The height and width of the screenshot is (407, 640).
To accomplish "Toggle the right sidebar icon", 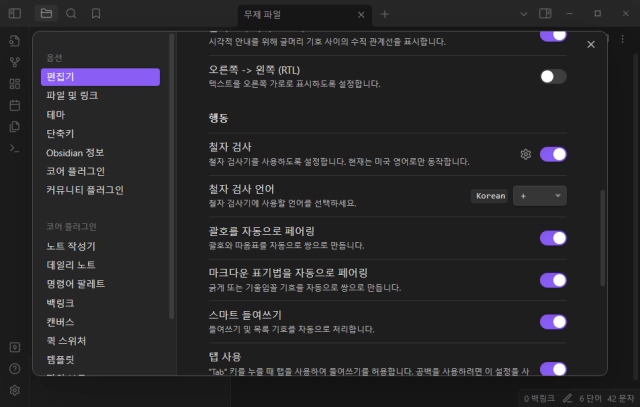I will pyautogui.click(x=545, y=13).
